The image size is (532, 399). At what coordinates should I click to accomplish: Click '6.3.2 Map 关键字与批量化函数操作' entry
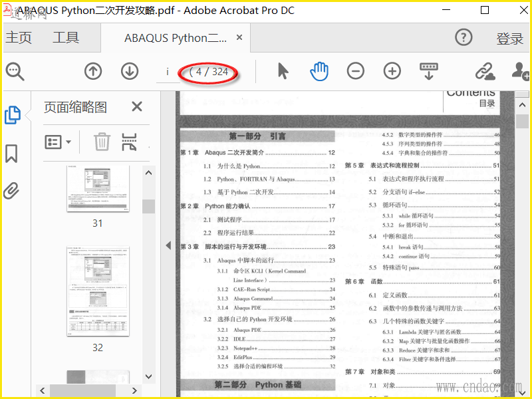tap(441, 341)
